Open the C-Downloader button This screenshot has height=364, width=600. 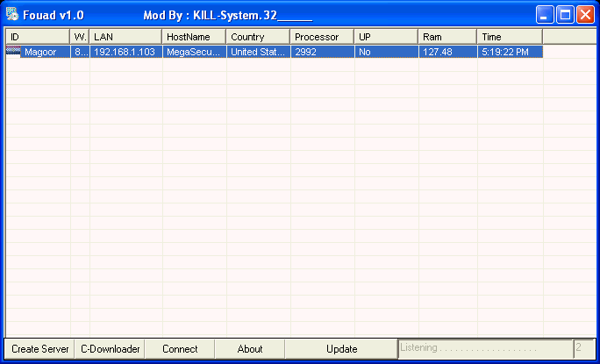tap(110, 348)
